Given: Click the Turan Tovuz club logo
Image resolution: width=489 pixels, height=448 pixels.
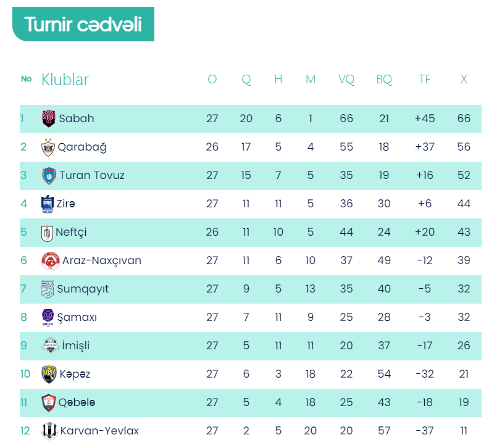Looking at the screenshot, I should (x=49, y=175).
